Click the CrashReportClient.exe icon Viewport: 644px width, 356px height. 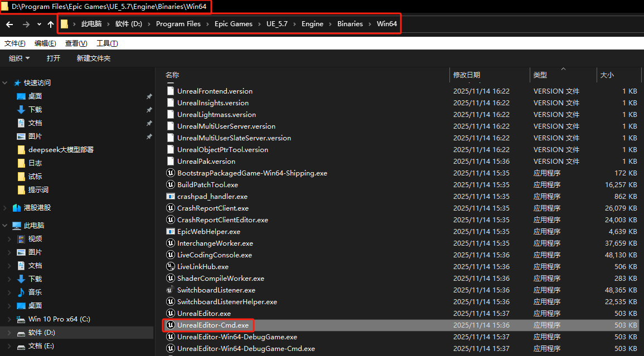click(x=170, y=208)
